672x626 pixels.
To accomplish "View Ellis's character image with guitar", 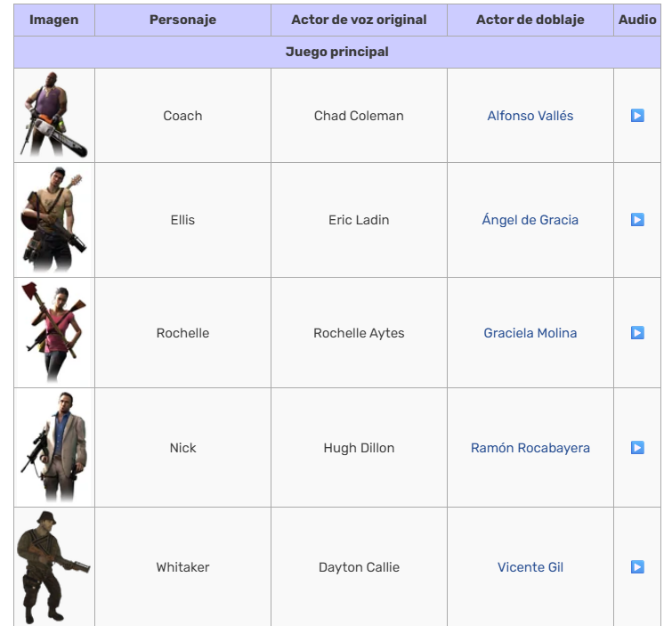I will [x=54, y=220].
